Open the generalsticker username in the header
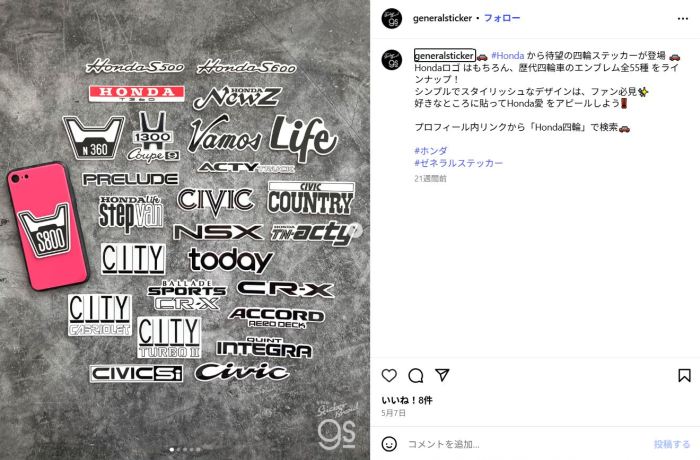Image resolution: width=700 pixels, height=460 pixels. pyautogui.click(x=442, y=18)
